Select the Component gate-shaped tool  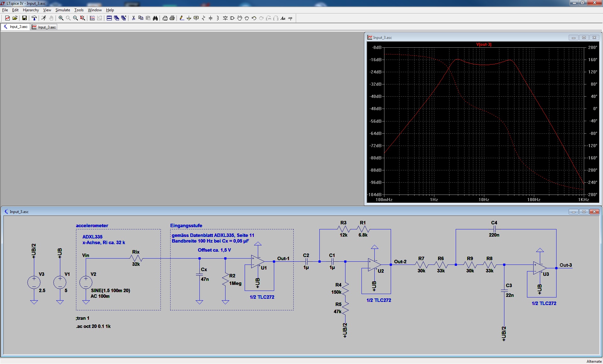coord(232,18)
